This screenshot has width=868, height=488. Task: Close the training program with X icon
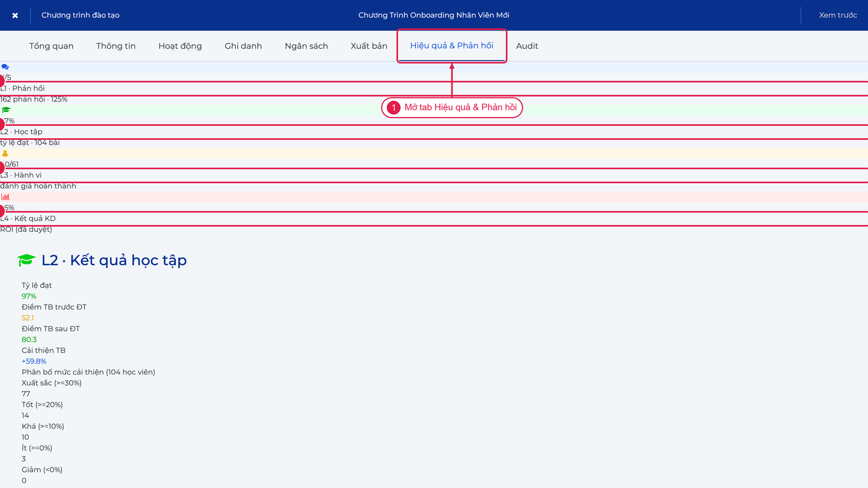click(15, 15)
